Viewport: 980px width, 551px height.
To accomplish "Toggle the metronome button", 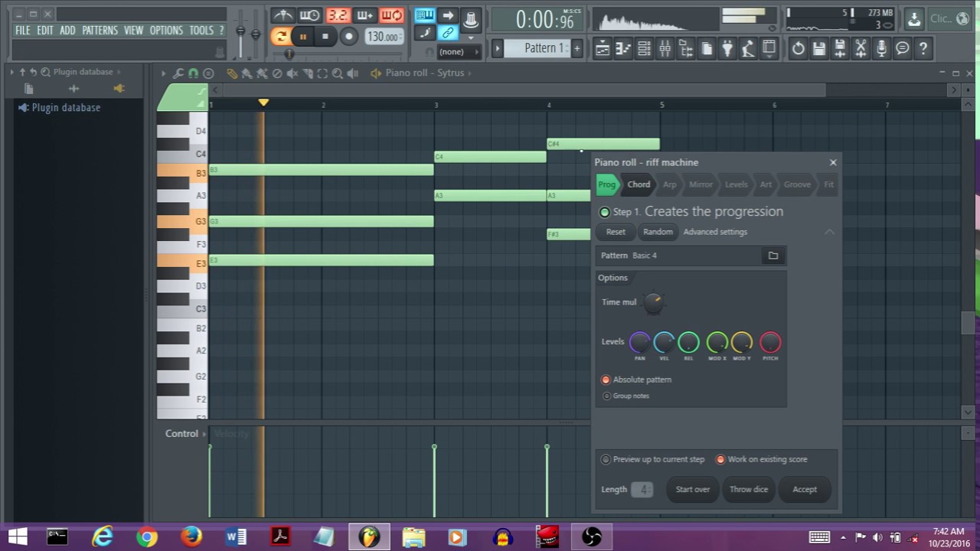I will [283, 15].
